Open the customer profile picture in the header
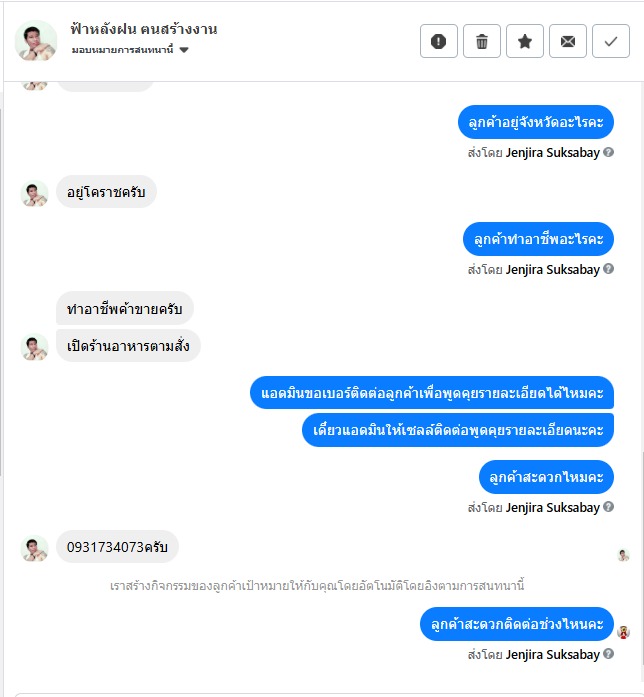Viewport: 644px width, 697px height. click(x=36, y=40)
